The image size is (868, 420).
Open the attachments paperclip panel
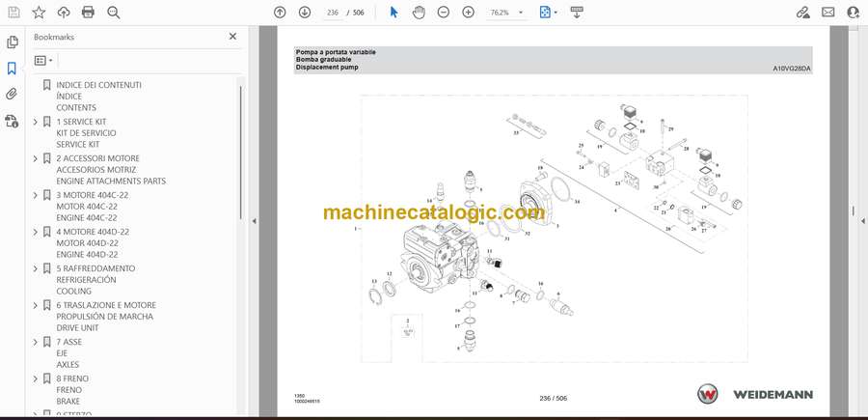12,95
